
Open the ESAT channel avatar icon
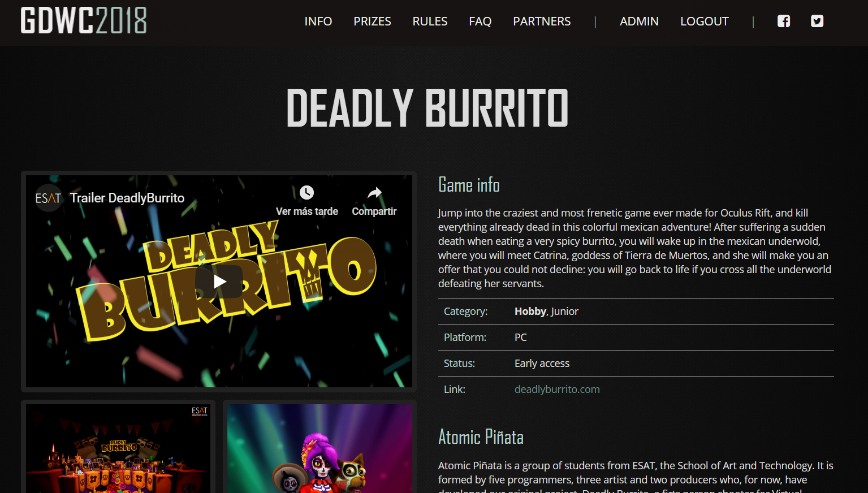click(48, 198)
